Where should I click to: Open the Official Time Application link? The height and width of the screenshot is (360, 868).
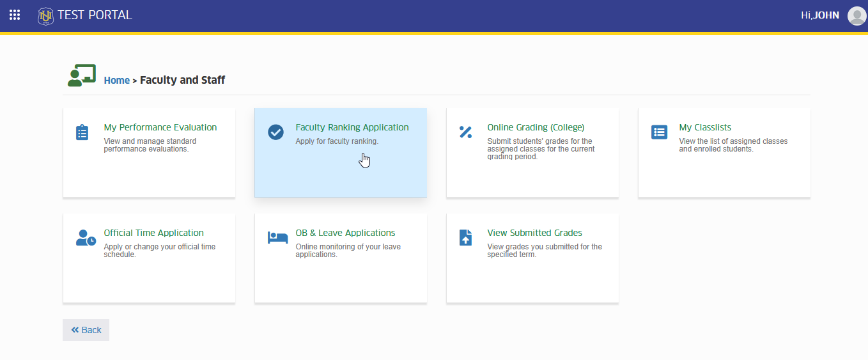pyautogui.click(x=154, y=233)
